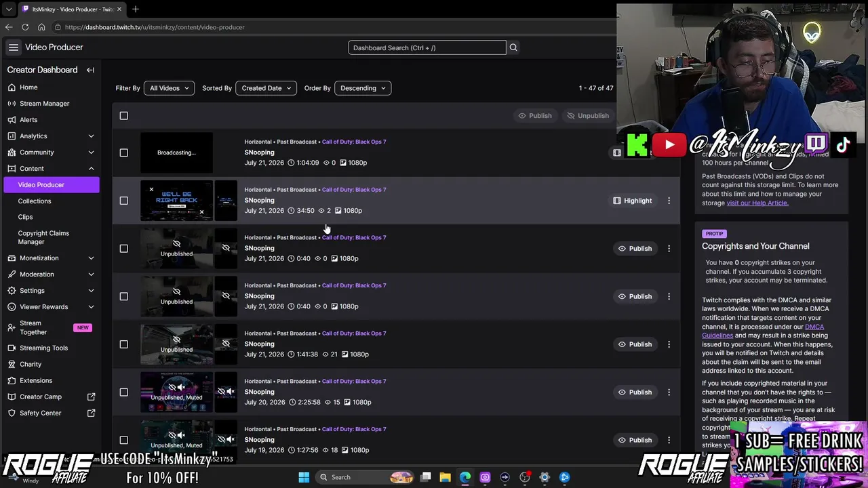Click the Microsoft Edge taskbar icon
Image resolution: width=868 pixels, height=488 pixels.
pyautogui.click(x=465, y=477)
